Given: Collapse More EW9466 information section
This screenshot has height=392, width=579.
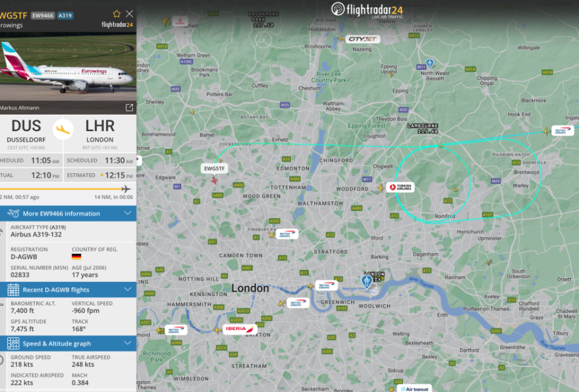Looking at the screenshot, I should pyautogui.click(x=128, y=213).
